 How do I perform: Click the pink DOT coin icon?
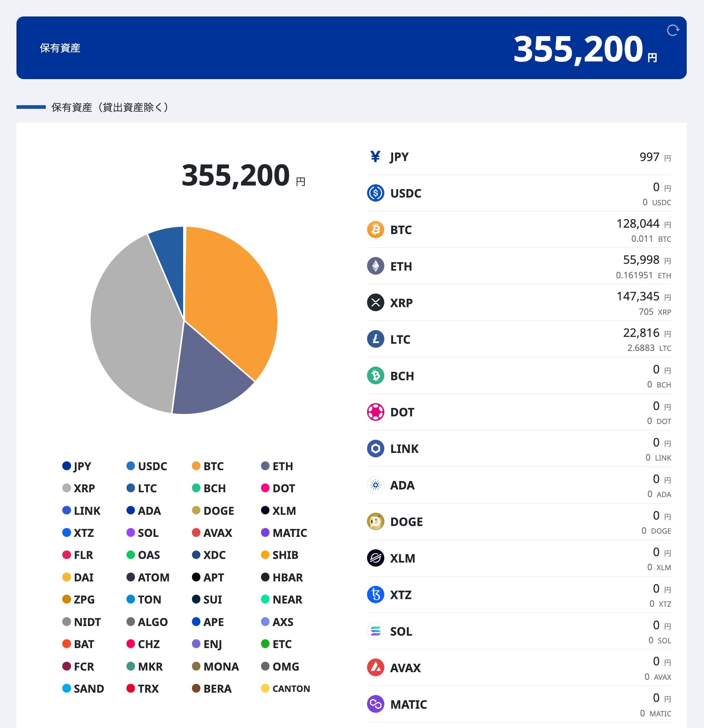point(375,412)
